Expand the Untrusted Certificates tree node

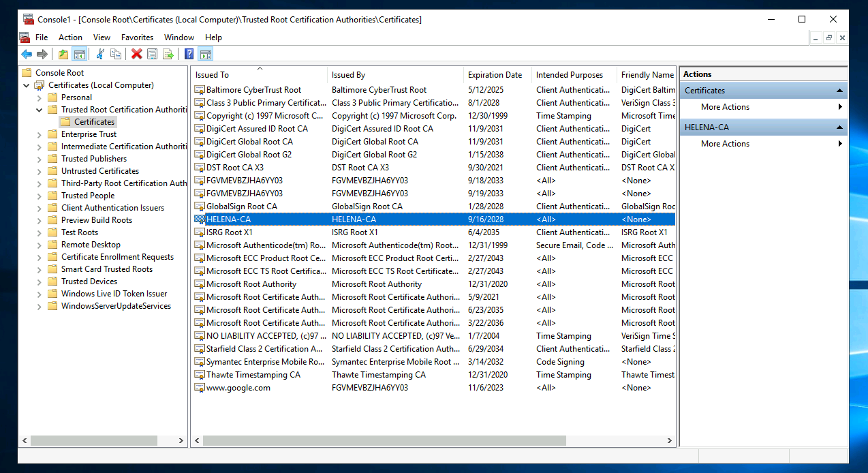40,171
